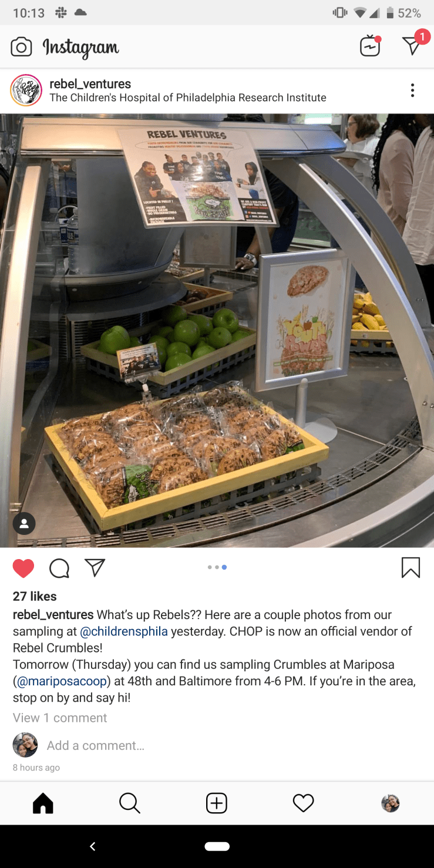Toggle the bookmark save icon
This screenshot has width=434, height=868.
pyautogui.click(x=411, y=567)
